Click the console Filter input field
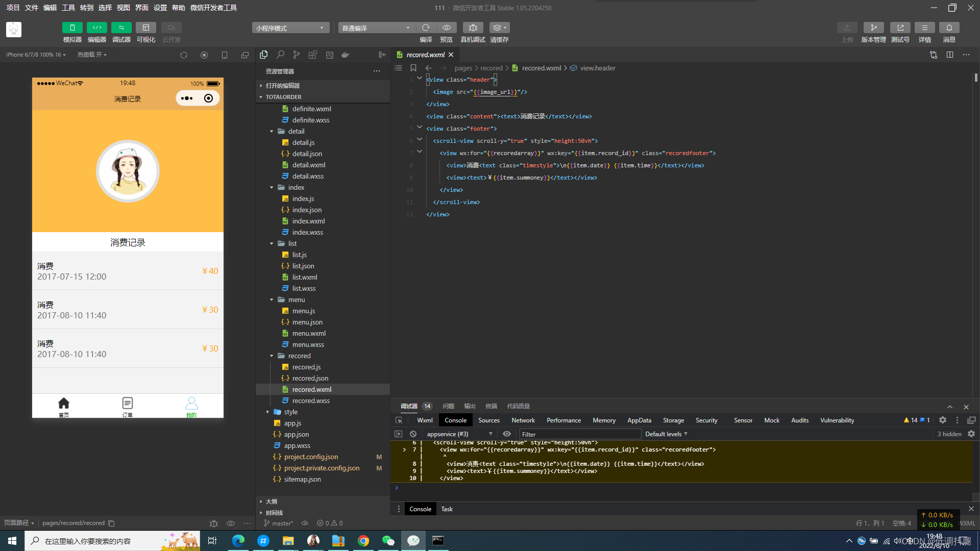This screenshot has height=551, width=980. [x=579, y=434]
